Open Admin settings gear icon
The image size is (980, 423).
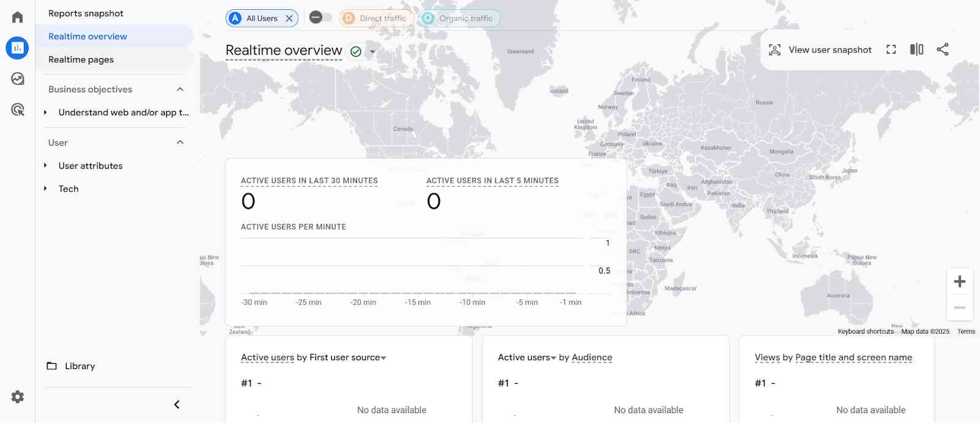[x=18, y=397]
